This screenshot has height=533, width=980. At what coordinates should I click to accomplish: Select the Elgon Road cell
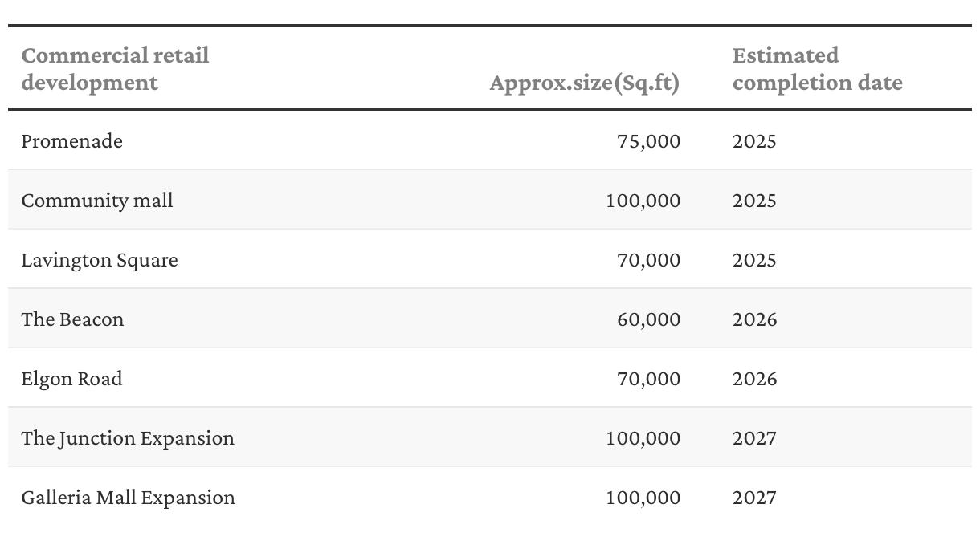(x=72, y=379)
